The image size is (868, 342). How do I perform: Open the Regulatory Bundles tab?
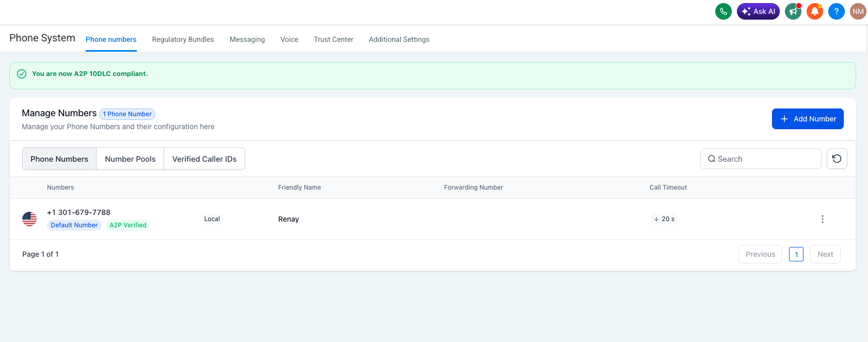(183, 40)
